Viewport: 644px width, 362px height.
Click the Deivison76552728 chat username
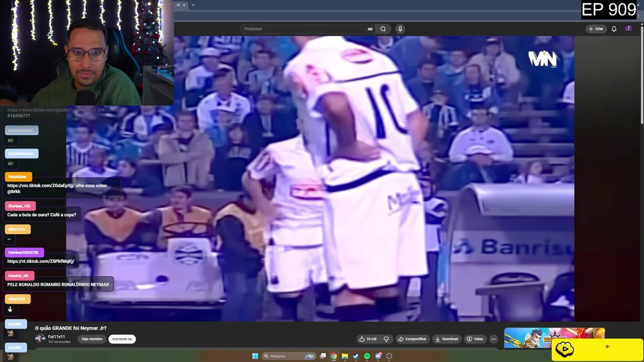[23, 252]
